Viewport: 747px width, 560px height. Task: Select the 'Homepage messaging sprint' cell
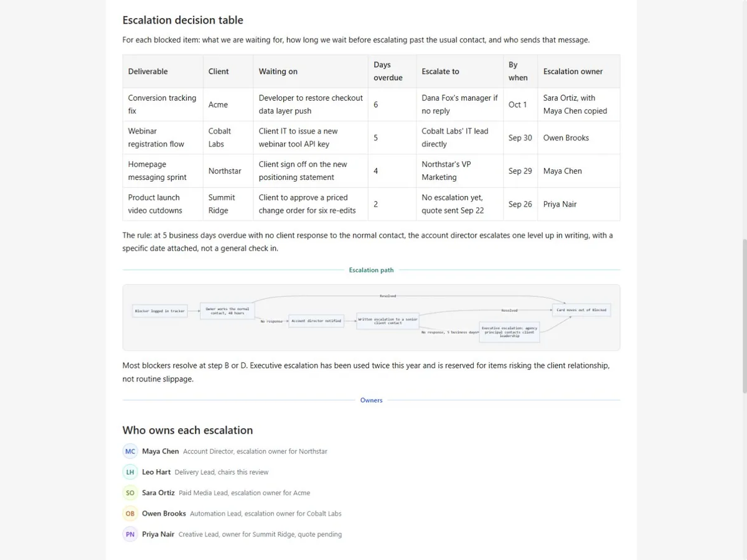(163, 170)
